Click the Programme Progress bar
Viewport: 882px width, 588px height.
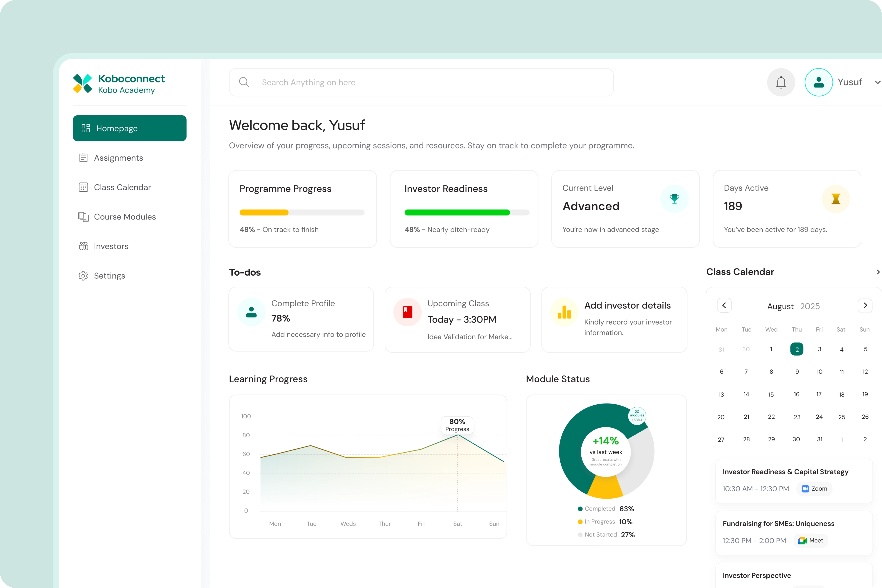point(302,213)
